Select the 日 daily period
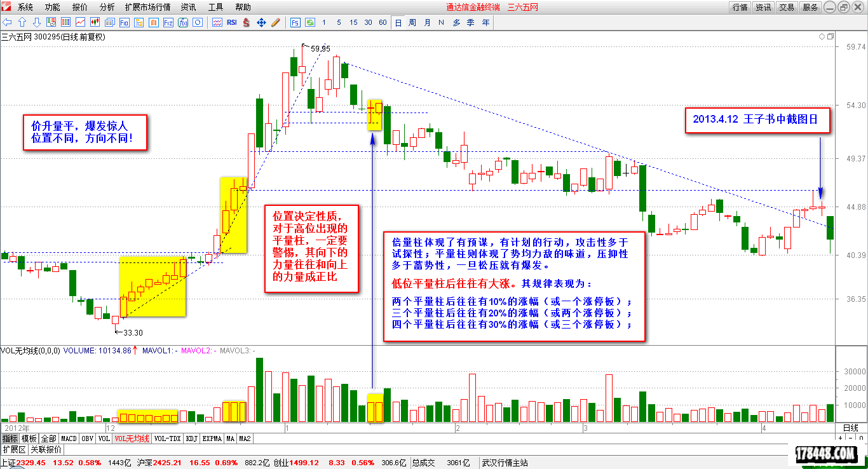This screenshot has width=868, height=469. pyautogui.click(x=398, y=22)
